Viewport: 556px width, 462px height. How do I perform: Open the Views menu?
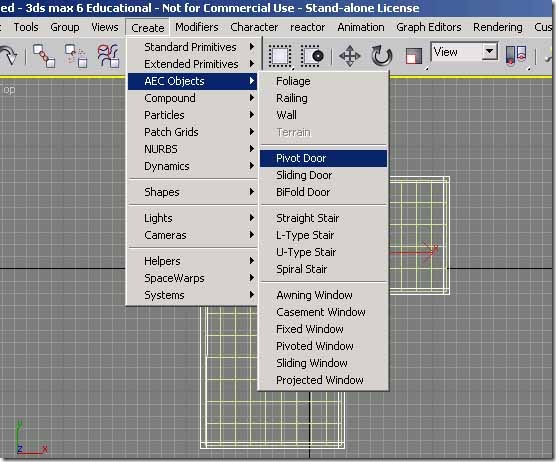(x=105, y=27)
